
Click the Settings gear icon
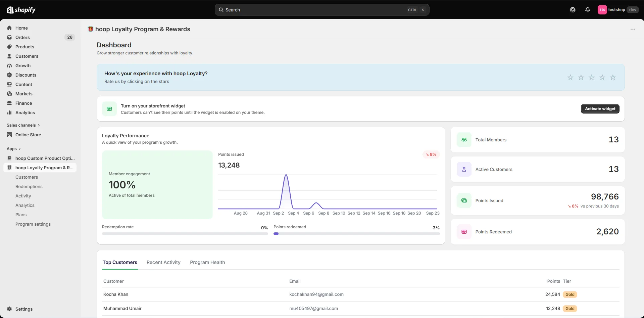coord(9,309)
